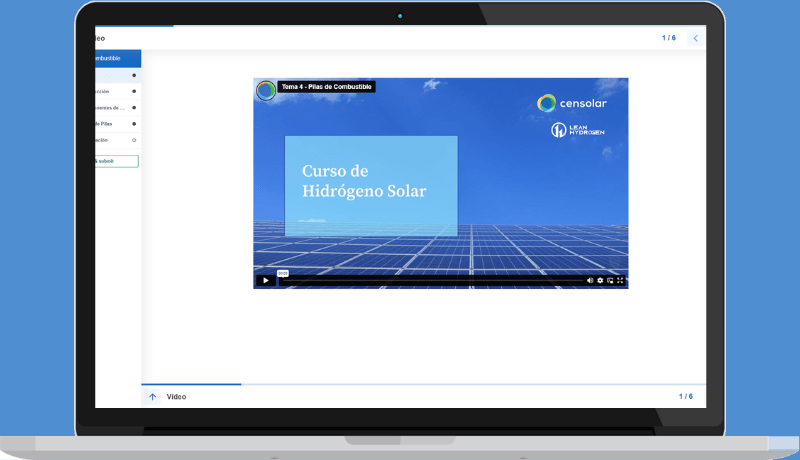Screen dimensions: 800x460
Task: Click the 'Curso de Hidrógeno Solar' title card
Action: [371, 186]
